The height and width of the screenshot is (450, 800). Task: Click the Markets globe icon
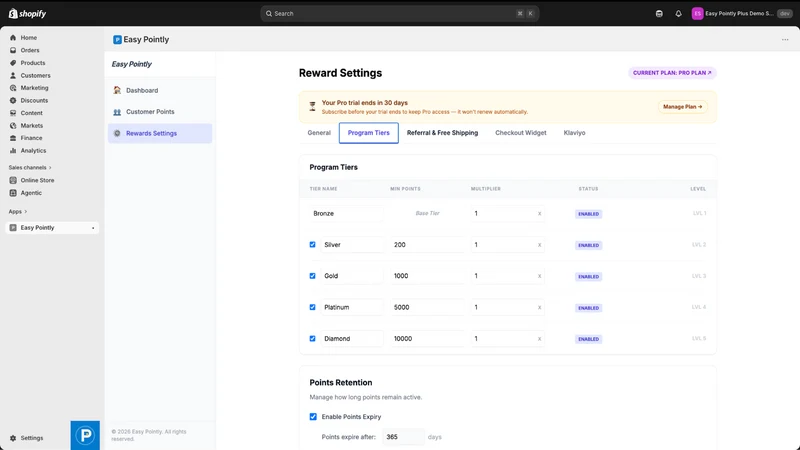click(13, 126)
